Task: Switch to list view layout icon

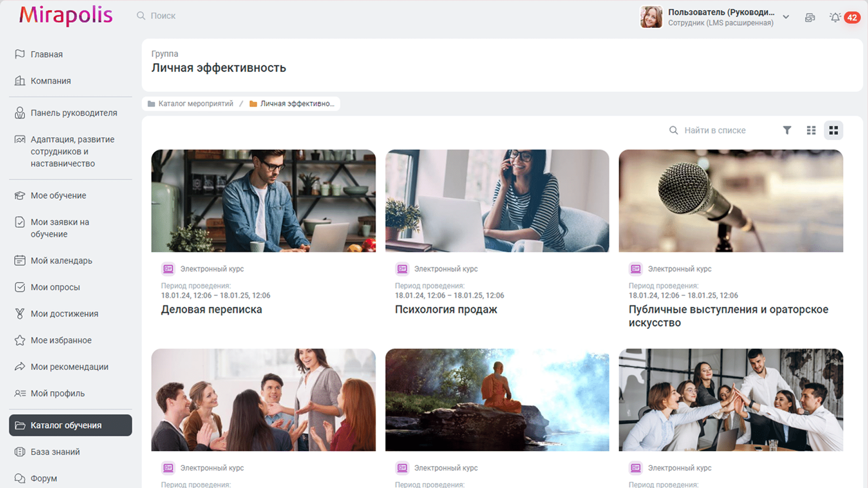Action: [x=811, y=131]
